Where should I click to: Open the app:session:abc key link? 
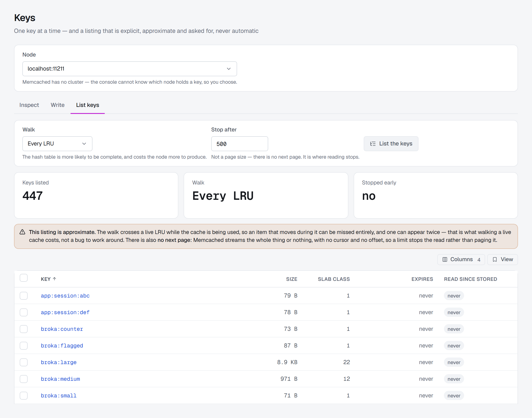tap(65, 296)
